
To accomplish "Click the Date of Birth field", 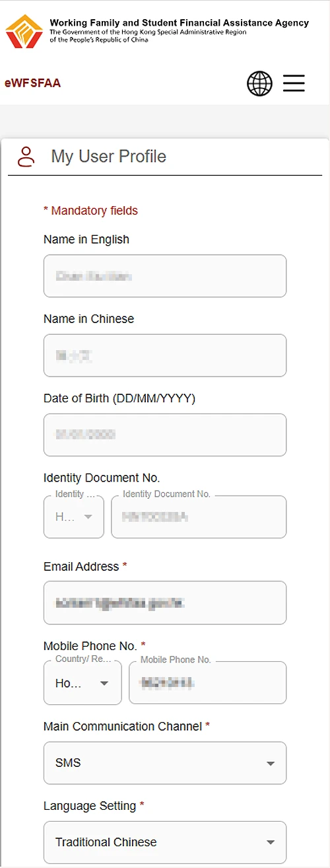I will 165,435.
